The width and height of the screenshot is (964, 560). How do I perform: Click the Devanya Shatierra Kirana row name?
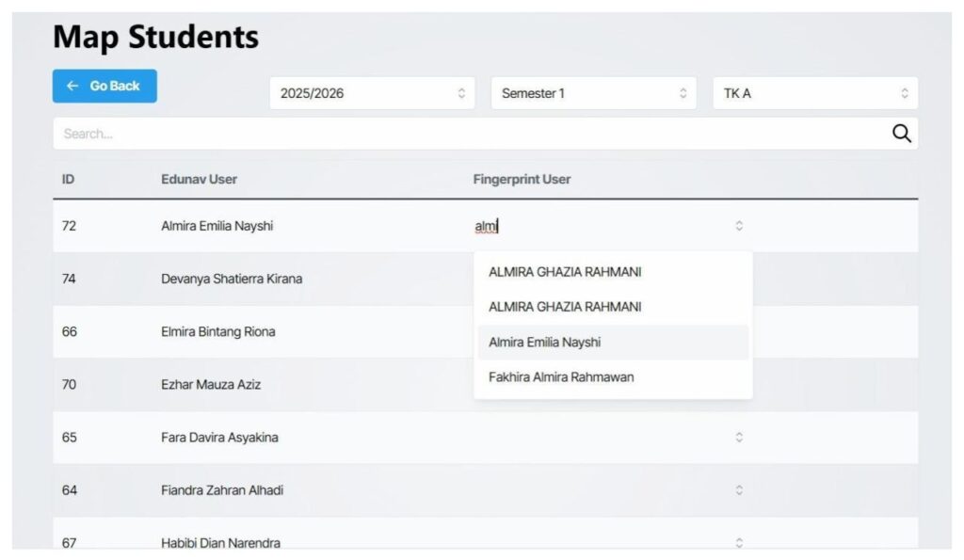pos(232,280)
